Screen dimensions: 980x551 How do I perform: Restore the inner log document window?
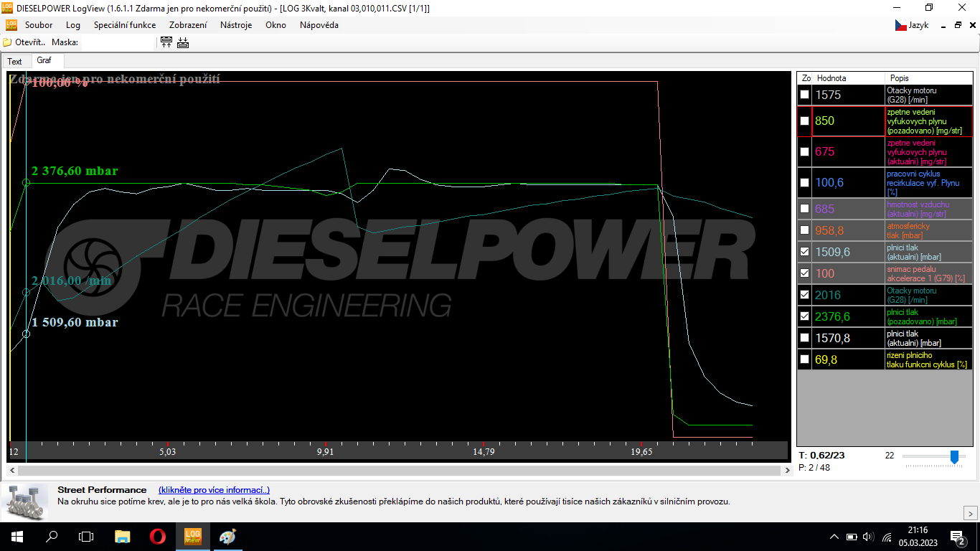(x=958, y=25)
